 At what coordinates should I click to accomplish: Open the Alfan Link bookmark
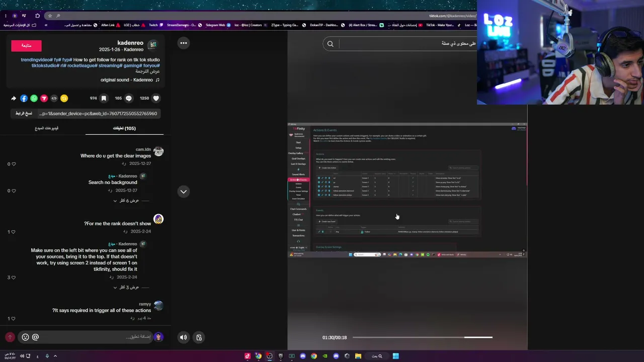click(111, 25)
